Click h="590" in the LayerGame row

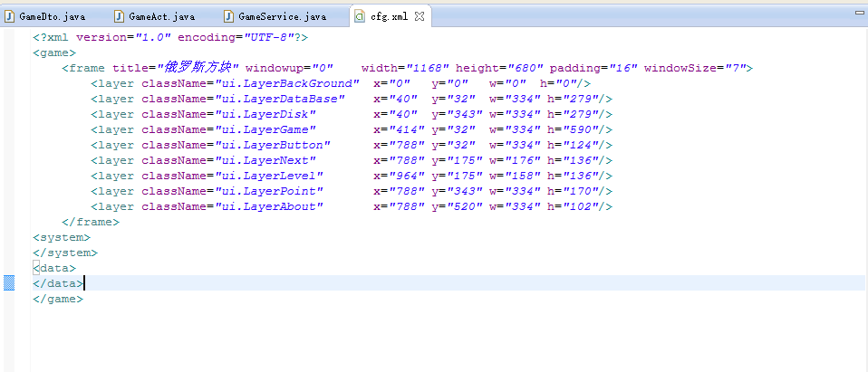(573, 130)
